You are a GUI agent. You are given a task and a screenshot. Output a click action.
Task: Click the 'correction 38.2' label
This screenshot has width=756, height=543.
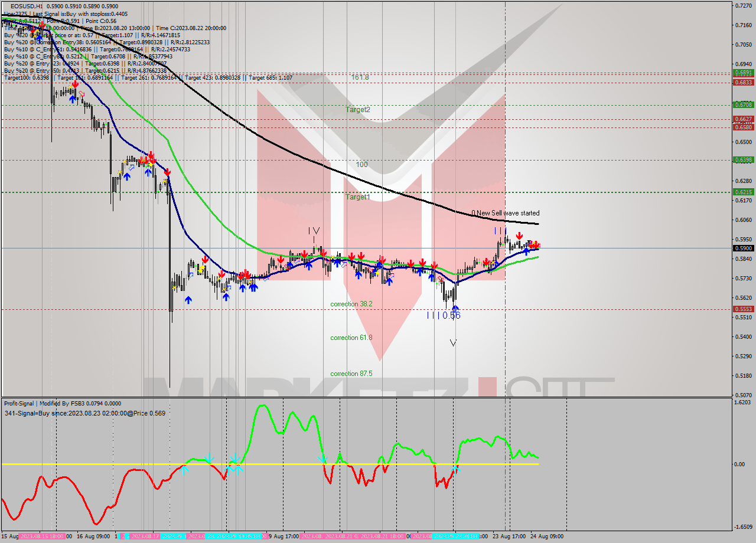coord(351,304)
